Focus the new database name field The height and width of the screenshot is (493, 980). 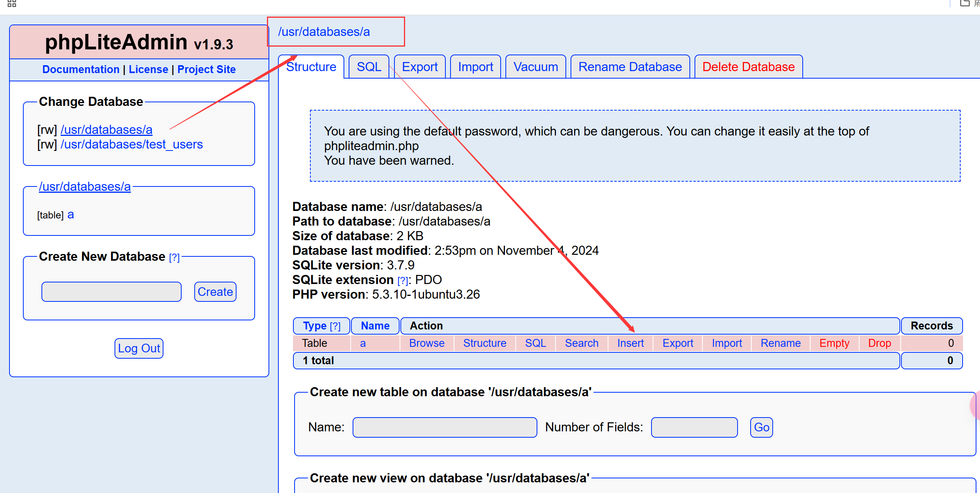(x=111, y=292)
